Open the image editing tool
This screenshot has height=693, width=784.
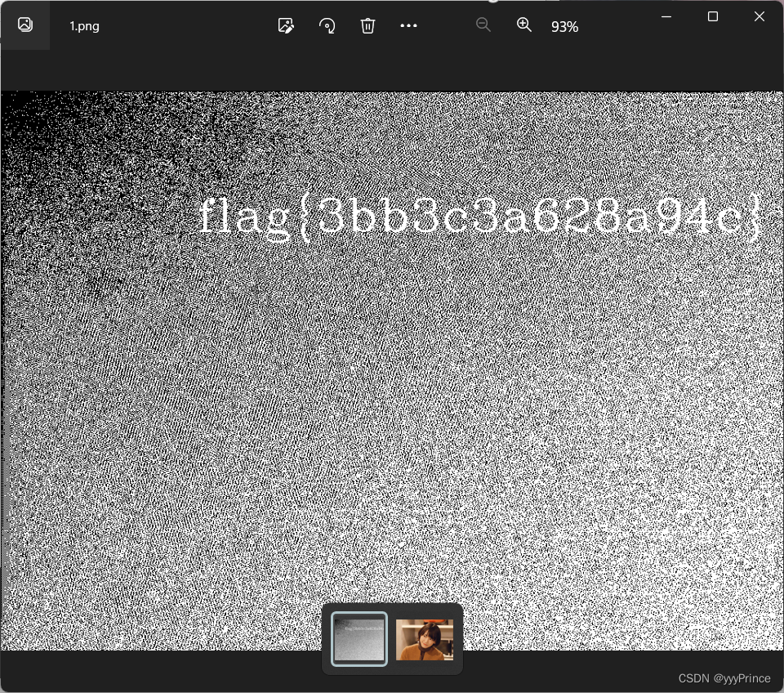tap(286, 25)
